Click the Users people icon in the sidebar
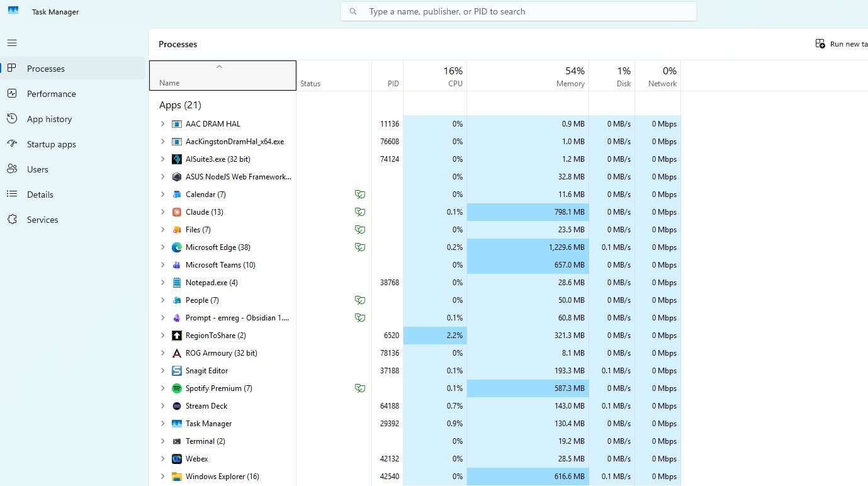868x486 pixels. click(12, 169)
